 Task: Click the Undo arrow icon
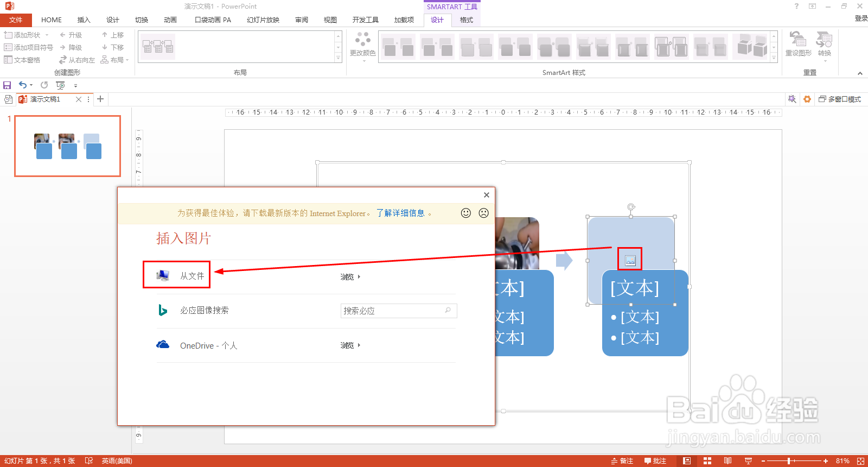coord(22,85)
